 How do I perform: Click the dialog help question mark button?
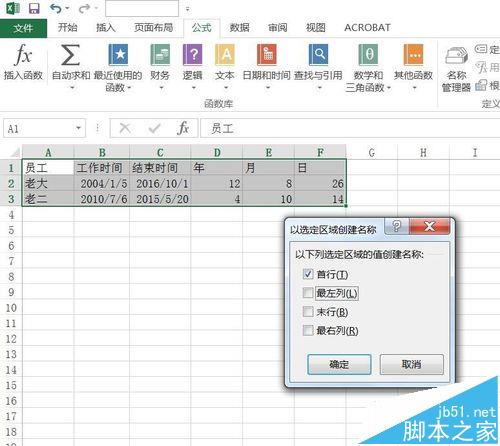pos(396,226)
